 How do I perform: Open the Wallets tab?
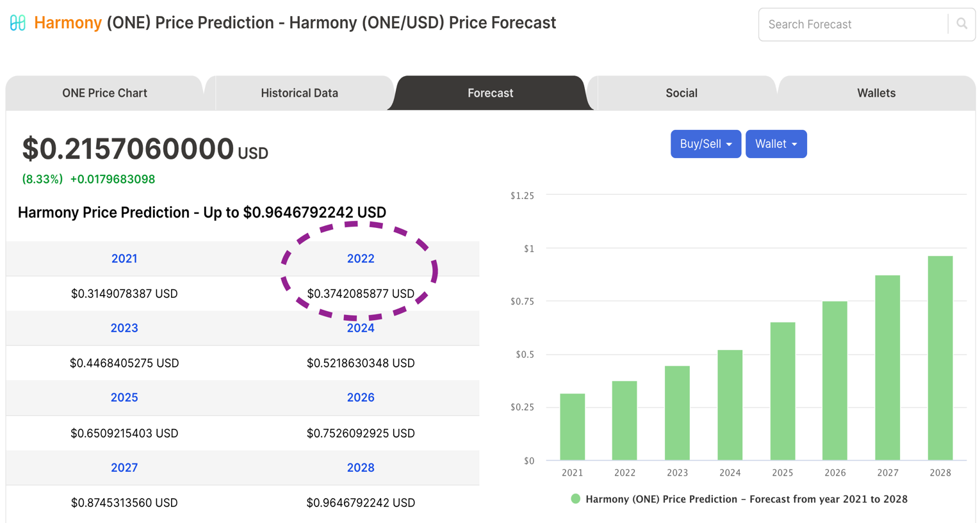tap(876, 93)
